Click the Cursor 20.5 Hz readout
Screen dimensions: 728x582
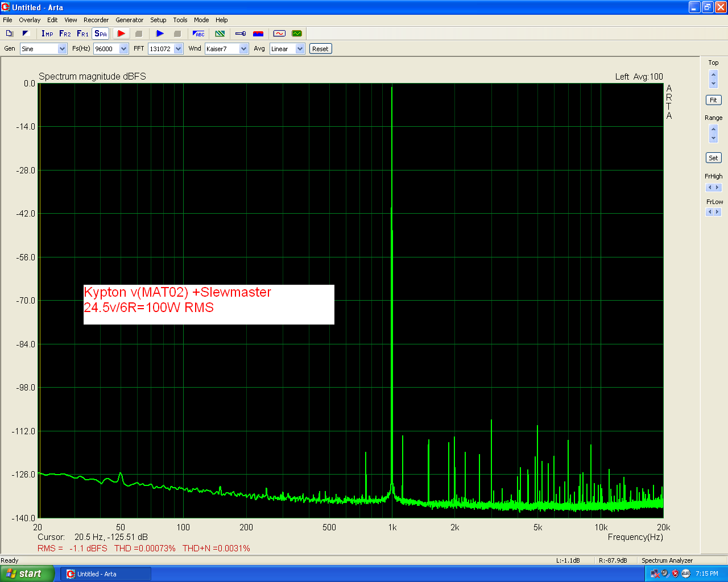[93, 537]
